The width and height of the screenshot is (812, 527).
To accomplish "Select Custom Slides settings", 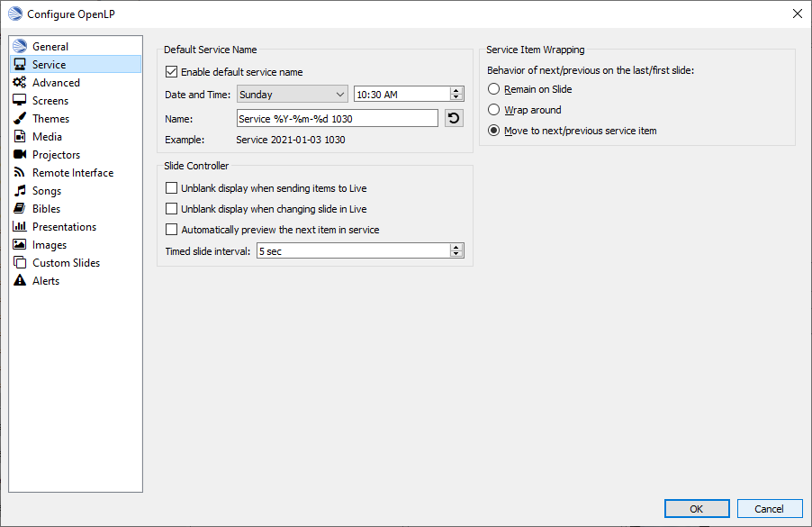I will [76, 263].
